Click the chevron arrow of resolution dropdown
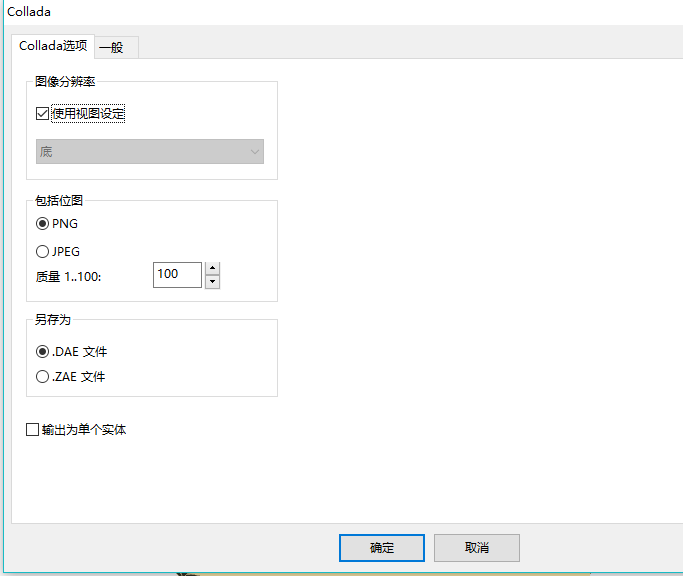The image size is (683, 576). pyautogui.click(x=254, y=152)
